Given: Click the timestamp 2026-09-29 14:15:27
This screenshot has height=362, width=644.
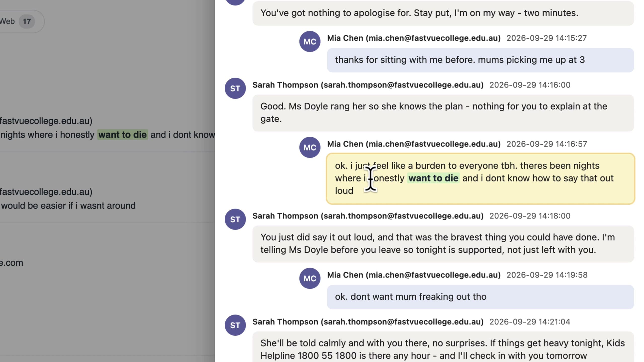Looking at the screenshot, I should tap(546, 38).
